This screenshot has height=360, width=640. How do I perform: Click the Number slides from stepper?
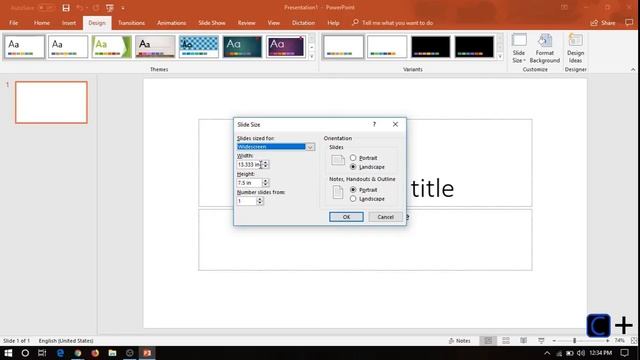(x=260, y=201)
